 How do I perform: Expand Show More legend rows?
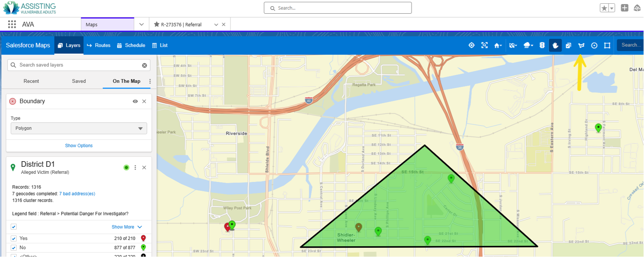tap(126, 227)
